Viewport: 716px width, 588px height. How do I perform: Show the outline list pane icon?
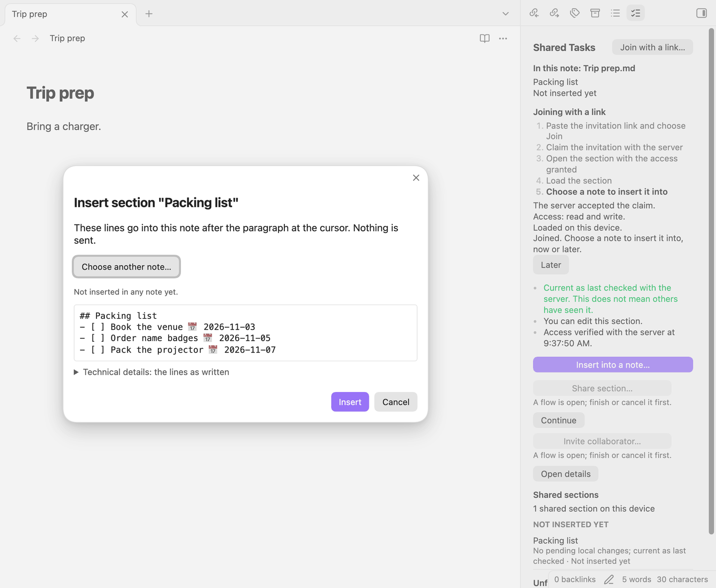coord(616,13)
